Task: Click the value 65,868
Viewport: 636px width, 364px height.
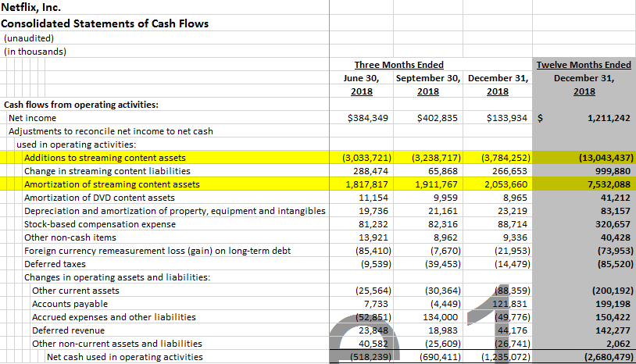Action: coord(443,171)
